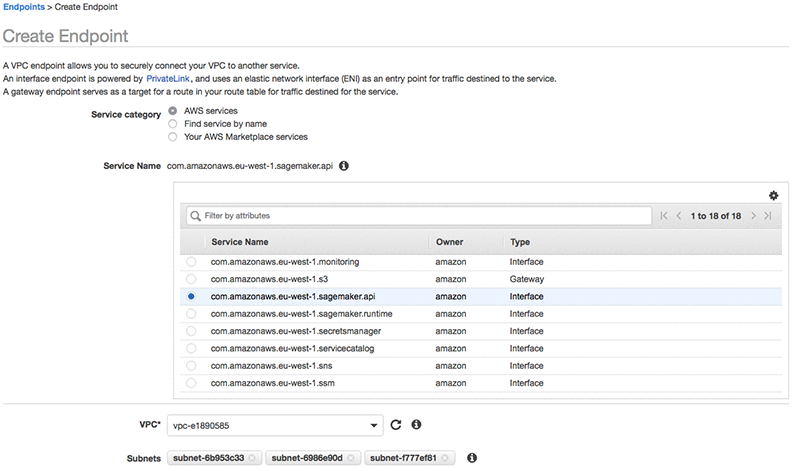800x471 pixels.
Task: Click the info icon next to VPC
Action: click(x=416, y=424)
